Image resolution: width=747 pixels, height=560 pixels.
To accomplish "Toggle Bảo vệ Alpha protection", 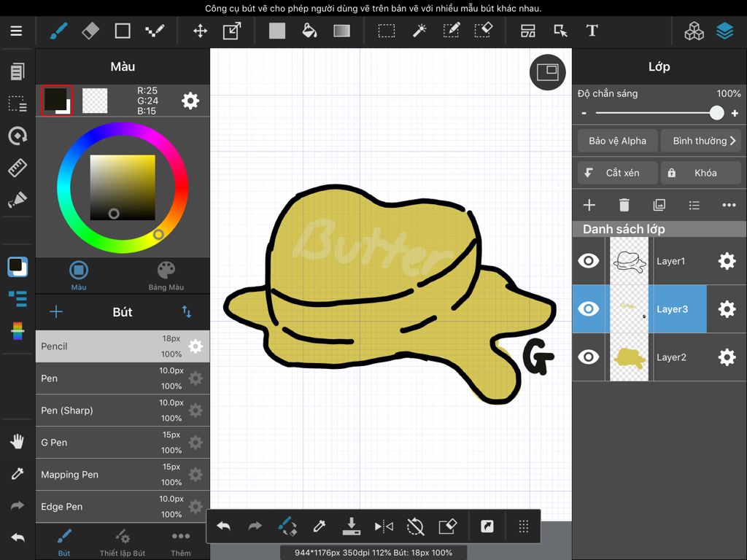I will pyautogui.click(x=617, y=141).
